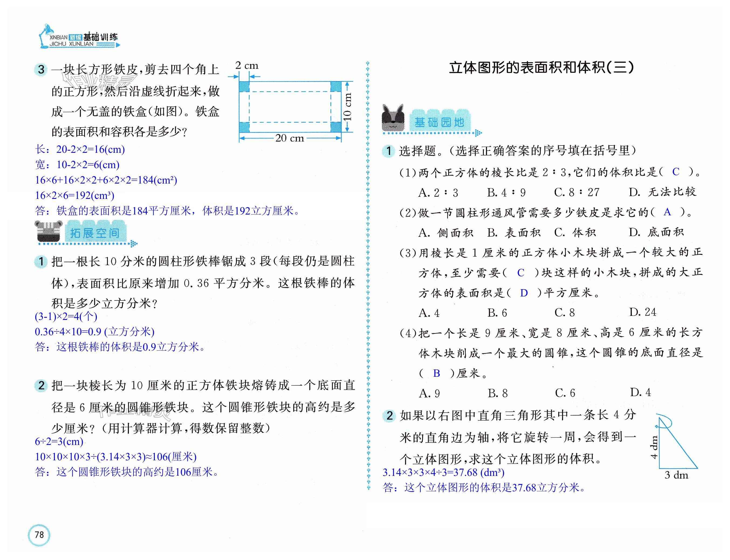Choose option B. 8 in question (4)

tap(498, 393)
